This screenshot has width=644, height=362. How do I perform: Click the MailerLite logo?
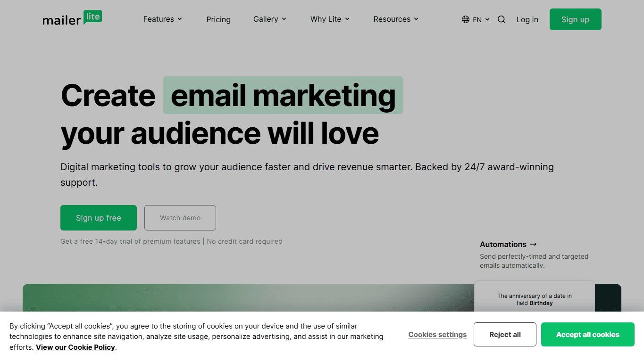point(72,18)
